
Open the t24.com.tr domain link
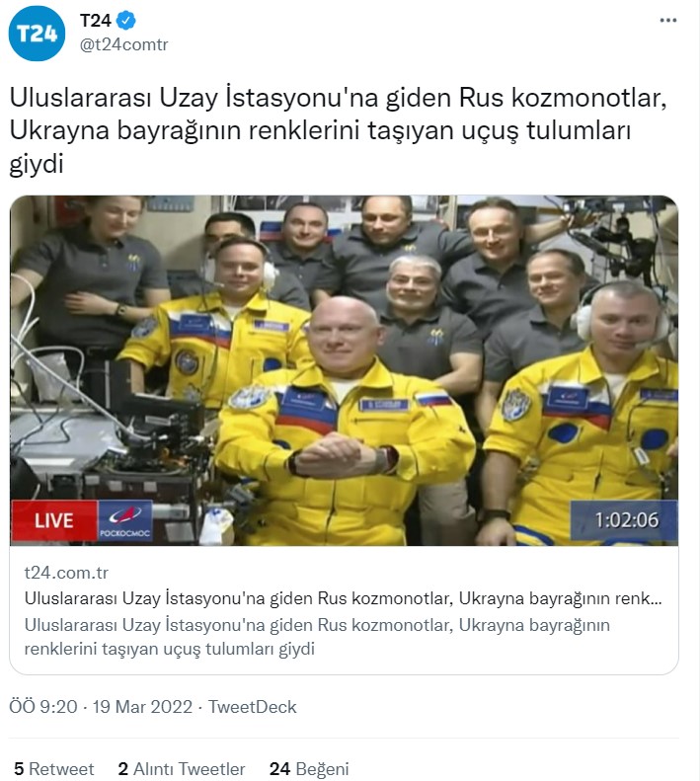coord(66,573)
